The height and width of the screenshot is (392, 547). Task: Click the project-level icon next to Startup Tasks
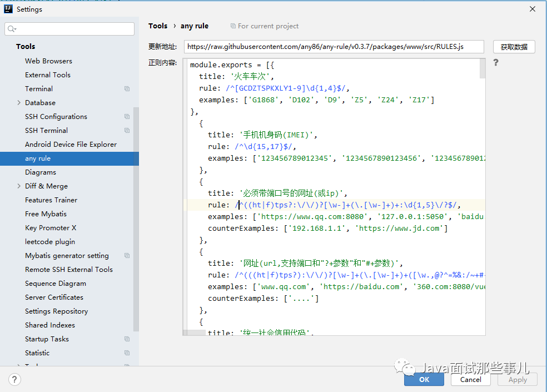click(x=127, y=339)
